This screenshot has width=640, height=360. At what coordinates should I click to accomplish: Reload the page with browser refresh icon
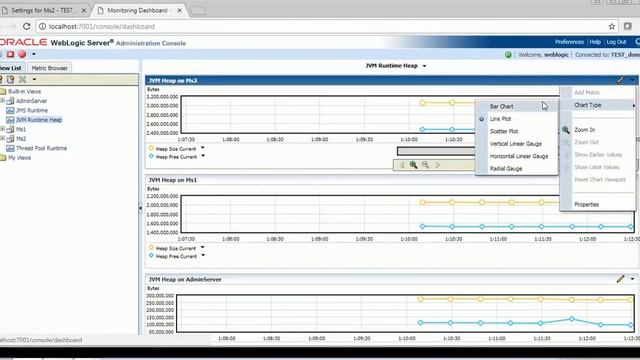pyautogui.click(x=27, y=27)
